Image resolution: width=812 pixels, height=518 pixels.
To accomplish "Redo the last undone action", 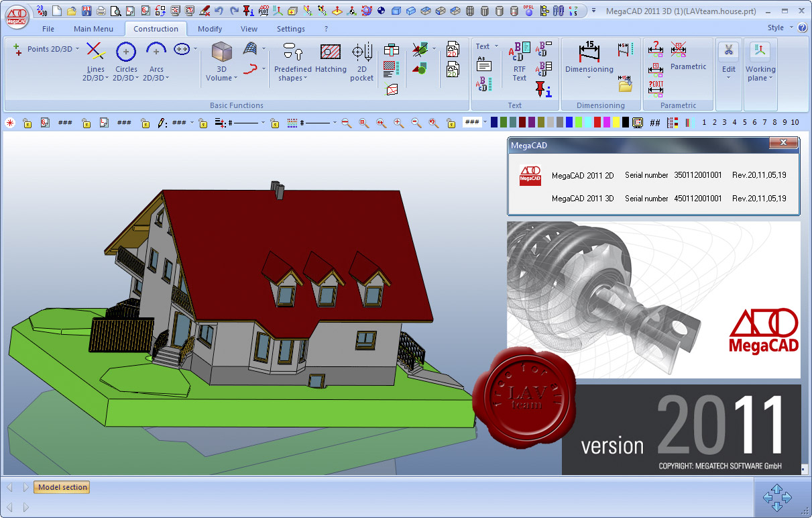I will (x=233, y=11).
